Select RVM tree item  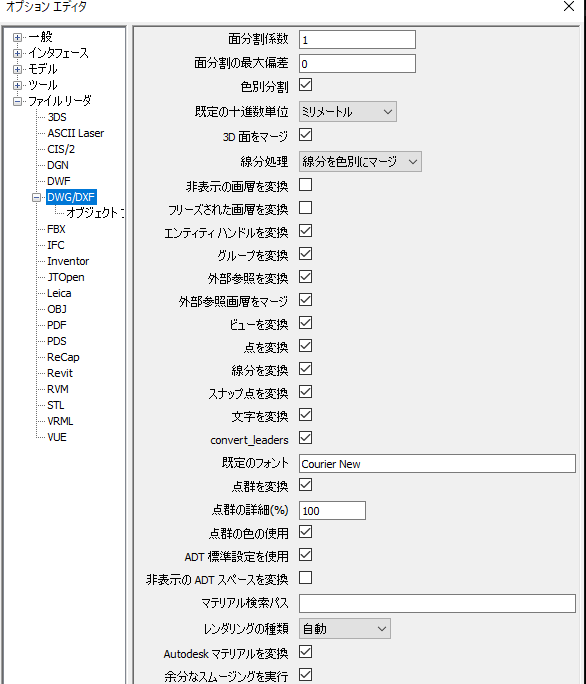coord(58,390)
